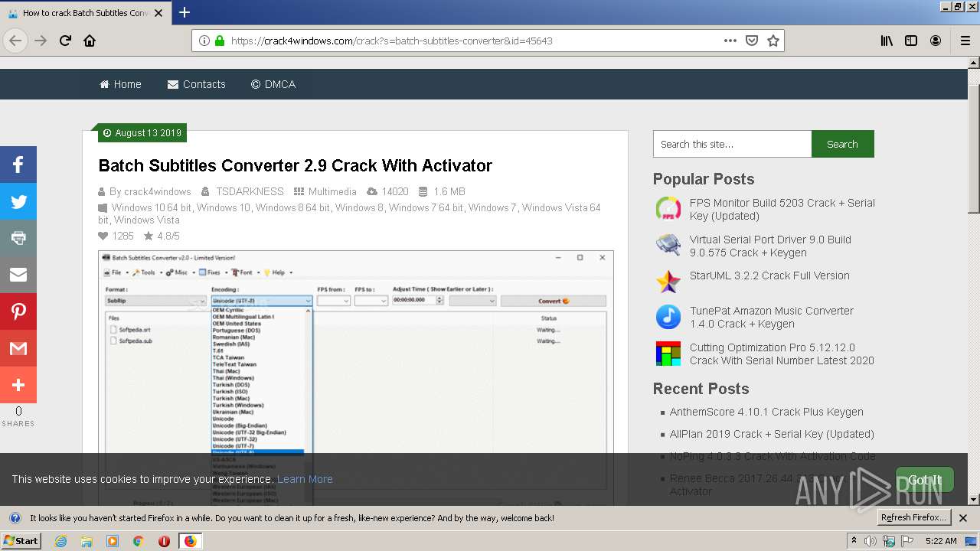Go to Firefox home page icon
This screenshot has height=551, width=980.
[x=90, y=41]
